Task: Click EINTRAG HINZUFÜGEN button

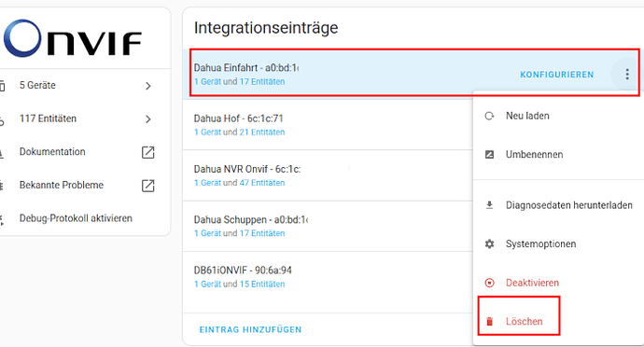Action: pos(250,329)
